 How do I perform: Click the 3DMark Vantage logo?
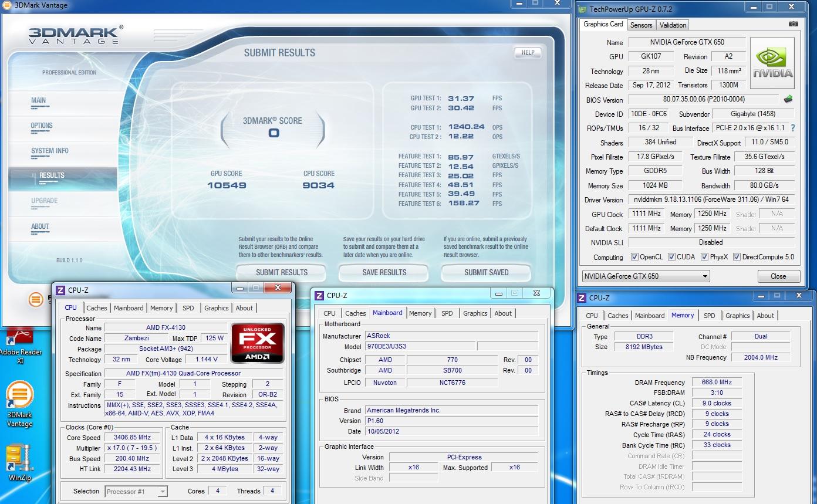pyautogui.click(x=76, y=35)
